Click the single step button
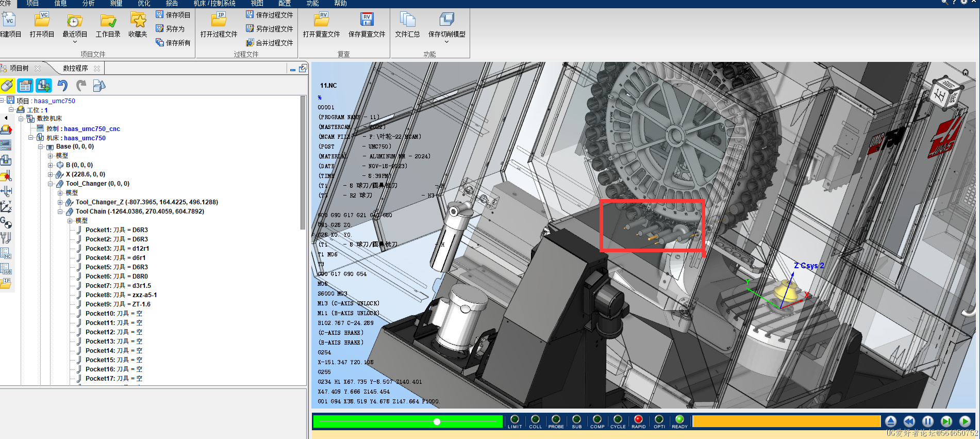 pos(946,421)
